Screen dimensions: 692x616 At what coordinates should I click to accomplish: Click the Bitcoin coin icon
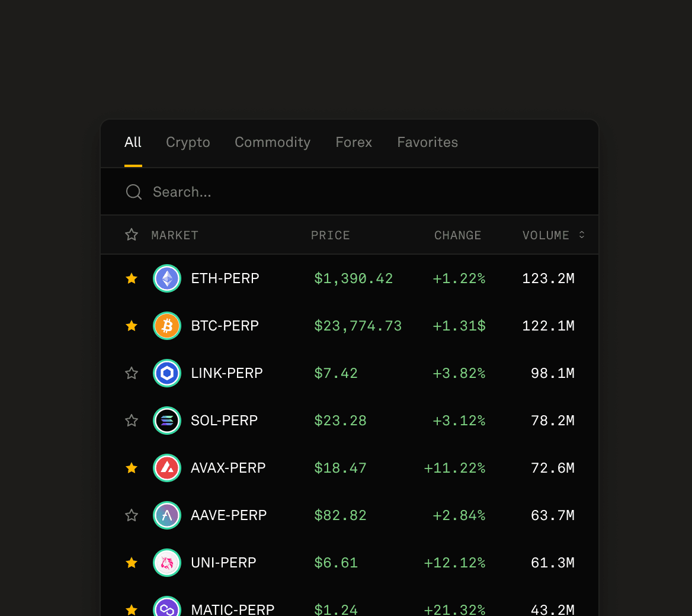click(167, 326)
